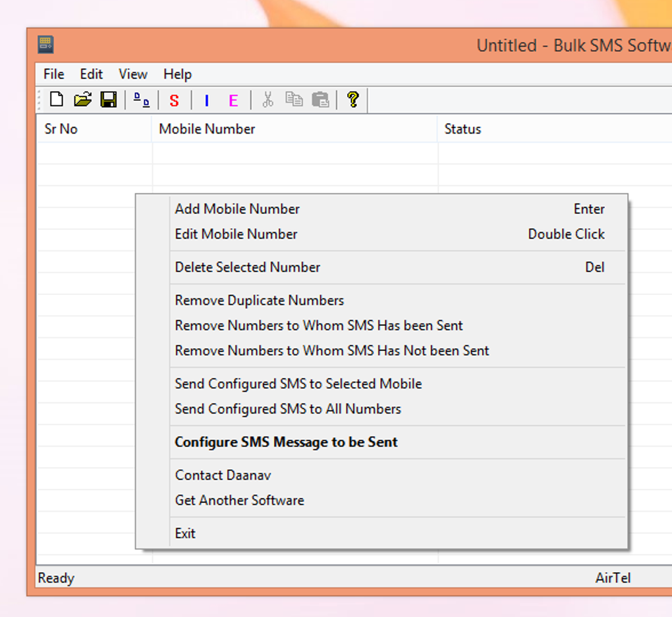The width and height of the screenshot is (672, 617).
Task: Open the File menu
Action: [54, 74]
